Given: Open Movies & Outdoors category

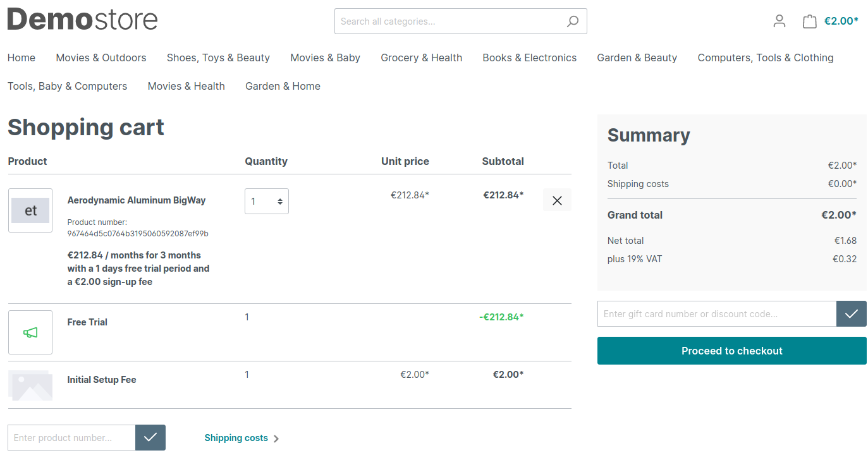Looking at the screenshot, I should pos(101,57).
